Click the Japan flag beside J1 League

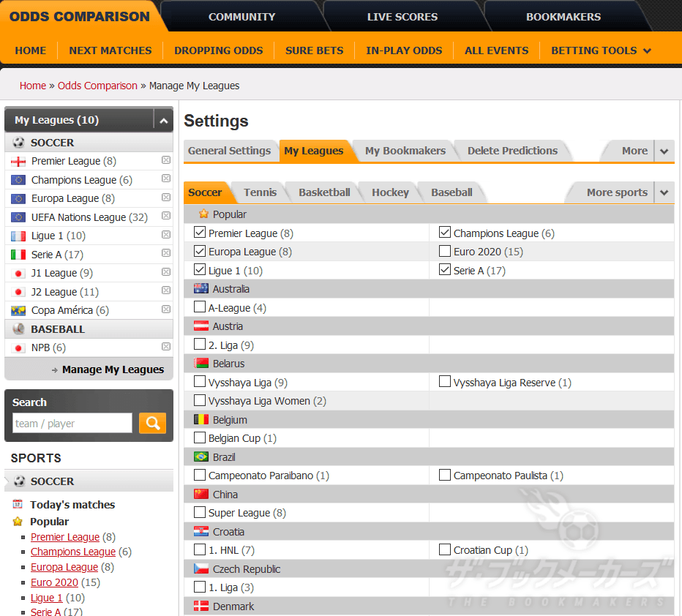[x=18, y=274]
